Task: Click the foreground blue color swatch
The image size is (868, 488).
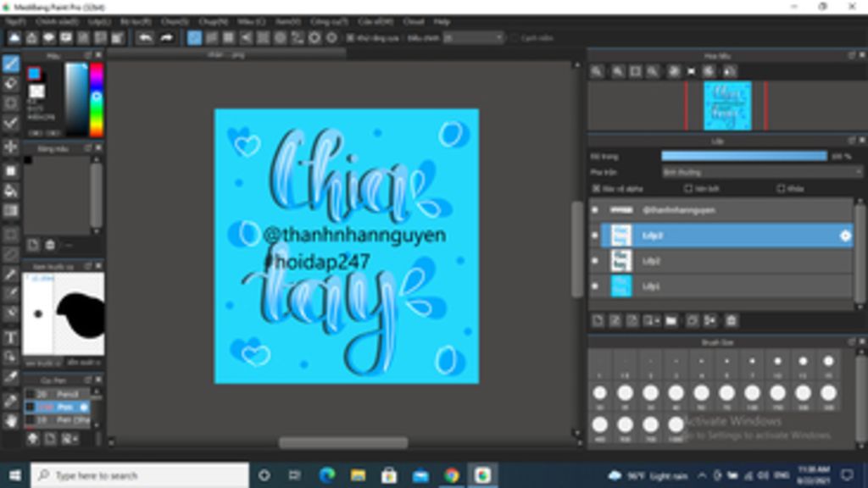Action: pos(34,74)
